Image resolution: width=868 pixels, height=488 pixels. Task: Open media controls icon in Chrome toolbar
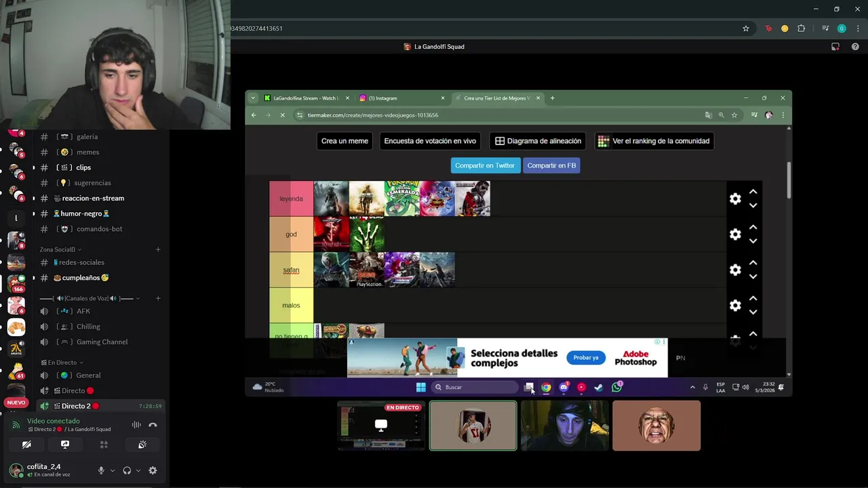click(825, 28)
